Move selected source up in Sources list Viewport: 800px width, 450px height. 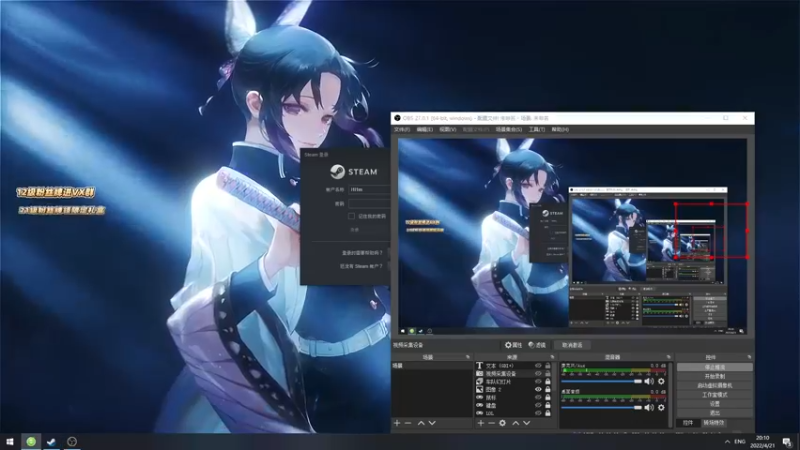pos(515,423)
